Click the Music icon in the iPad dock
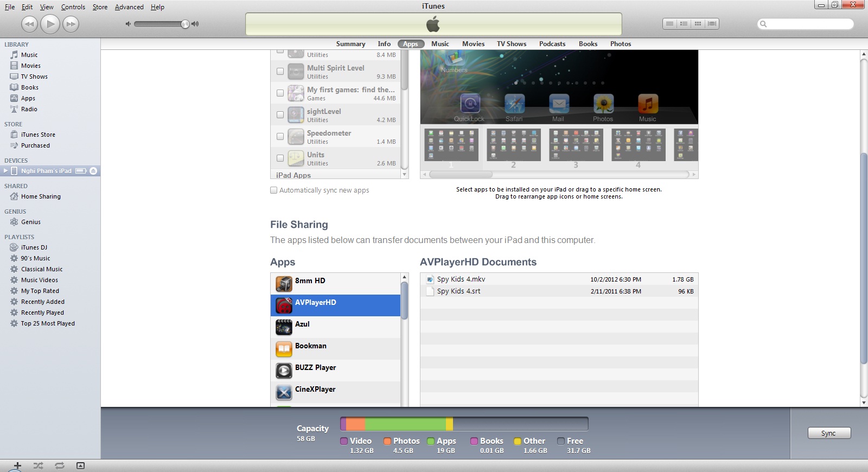 648,104
